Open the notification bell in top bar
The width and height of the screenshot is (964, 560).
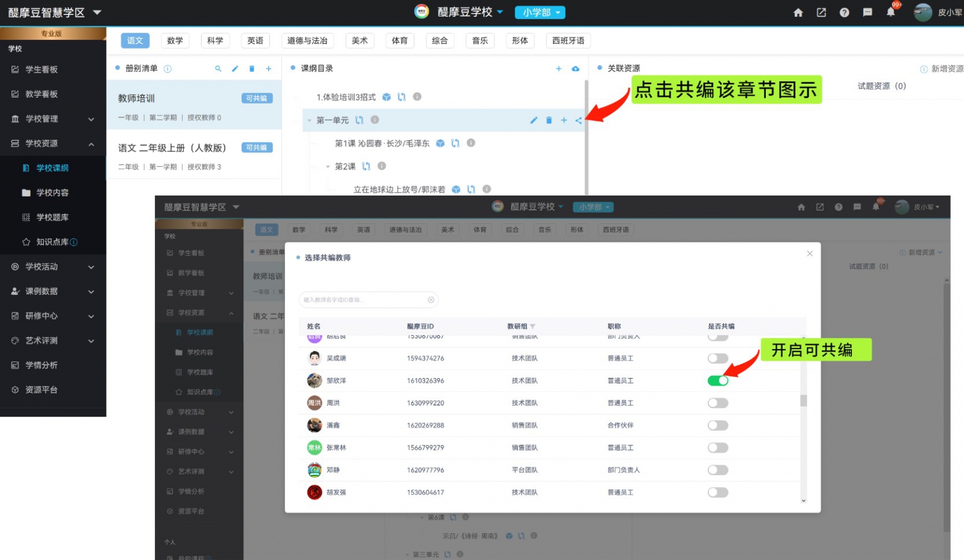tap(890, 12)
